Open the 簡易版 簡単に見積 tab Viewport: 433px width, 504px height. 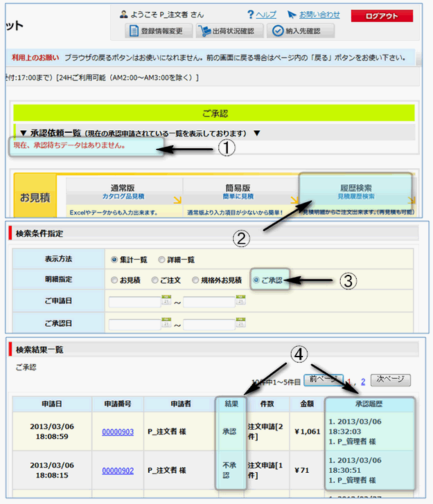pos(240,192)
